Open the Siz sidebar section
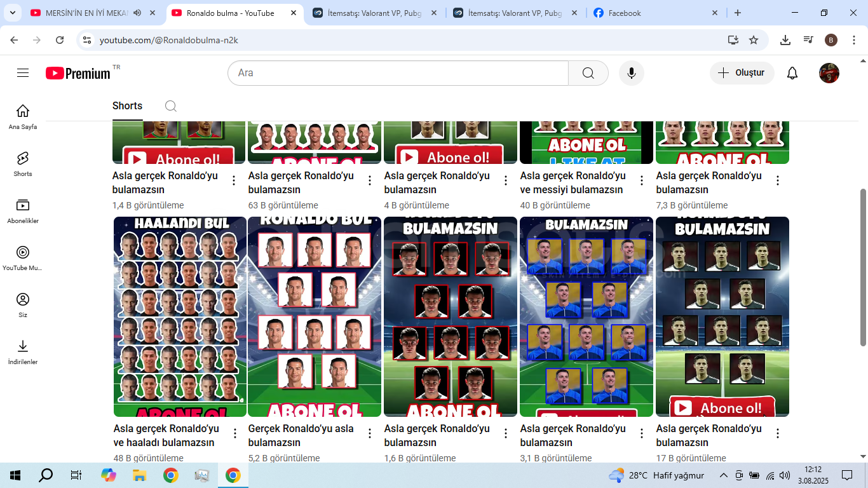 pos(23,305)
